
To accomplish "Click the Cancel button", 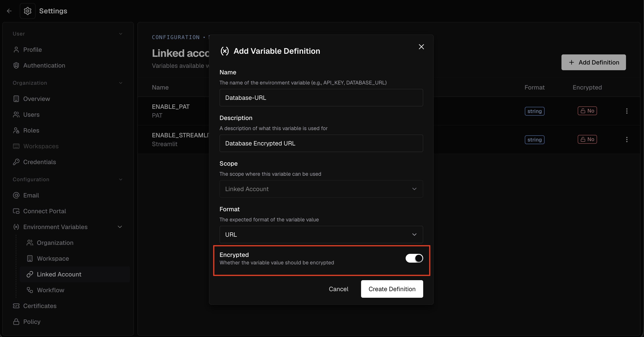I will [338, 289].
